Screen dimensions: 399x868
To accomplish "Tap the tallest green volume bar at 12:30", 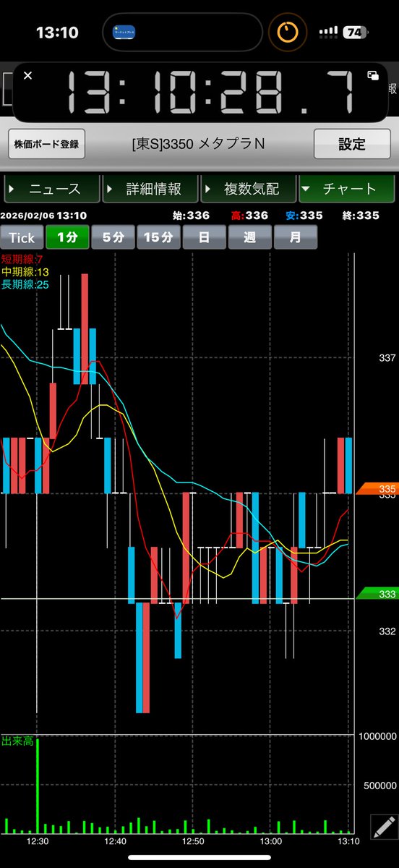I will (x=38, y=786).
